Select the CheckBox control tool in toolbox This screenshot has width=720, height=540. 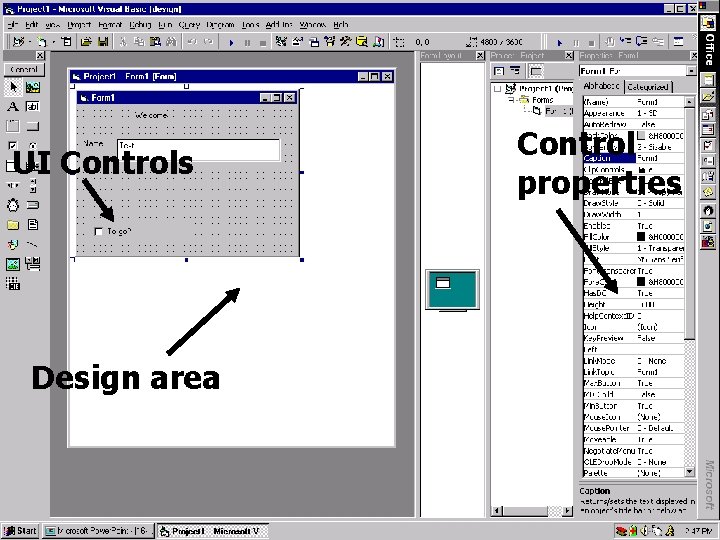click(13, 146)
